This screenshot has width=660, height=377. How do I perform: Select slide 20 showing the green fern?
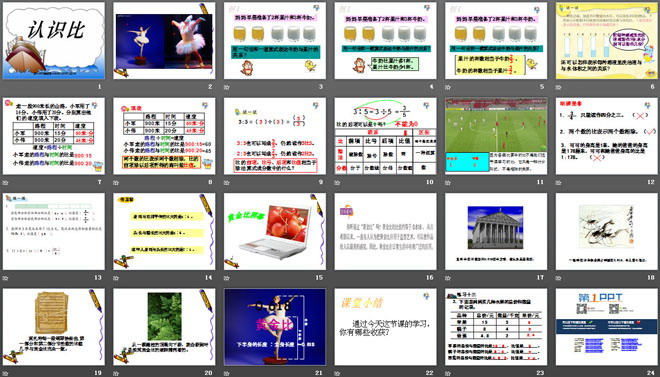(164, 327)
